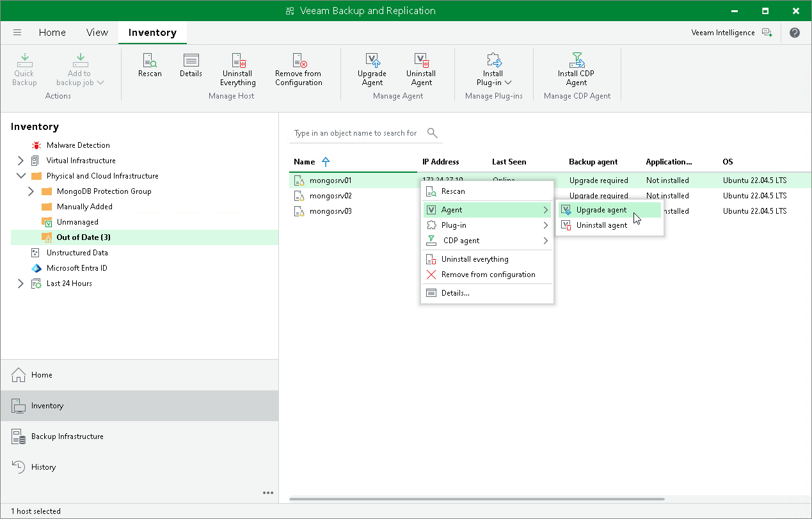The width and height of the screenshot is (812, 519).
Task: Click the search magnifier icon
Action: 433,133
